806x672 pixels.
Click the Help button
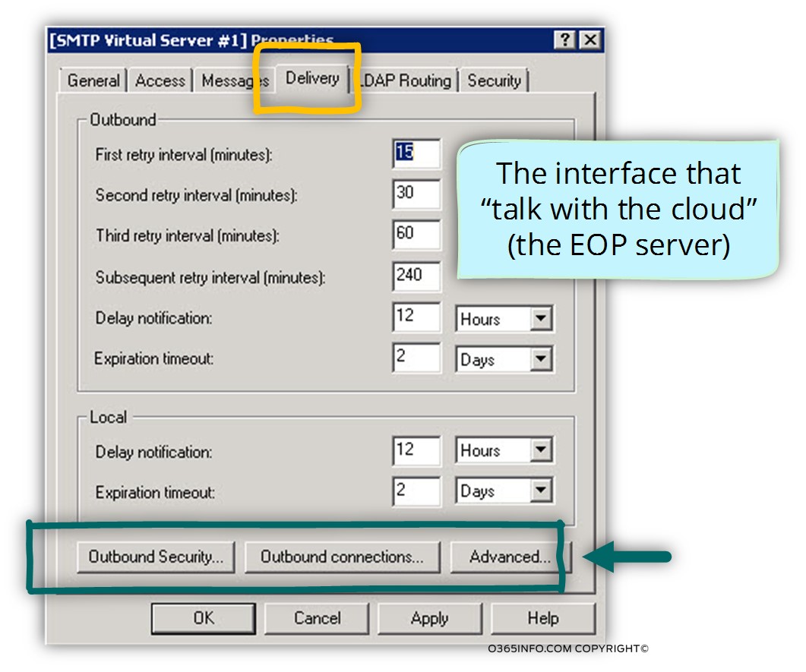coord(543,619)
